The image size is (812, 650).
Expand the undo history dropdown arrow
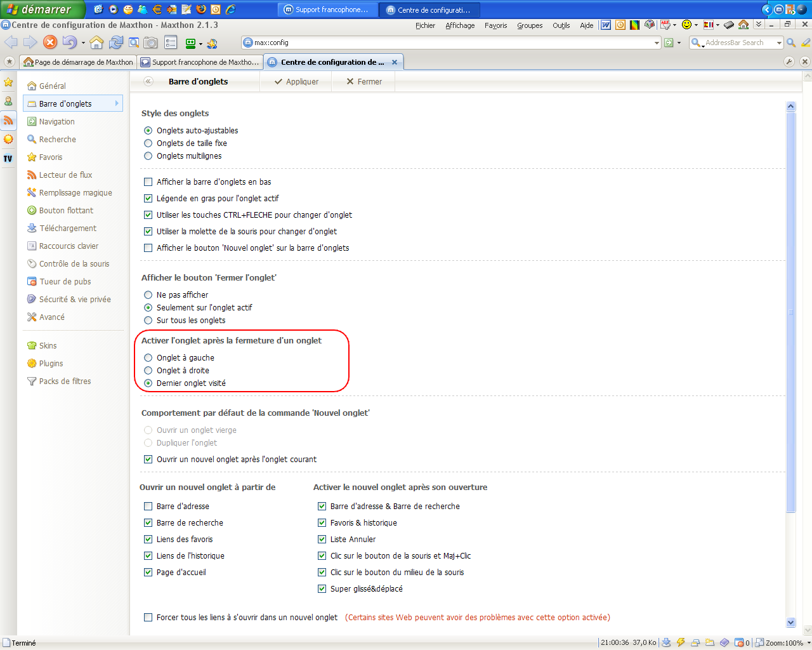click(x=83, y=43)
